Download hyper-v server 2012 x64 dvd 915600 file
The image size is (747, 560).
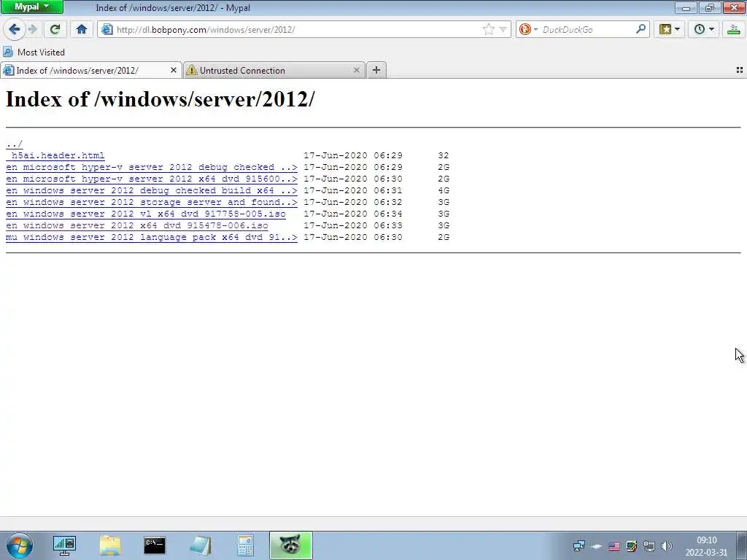[152, 179]
